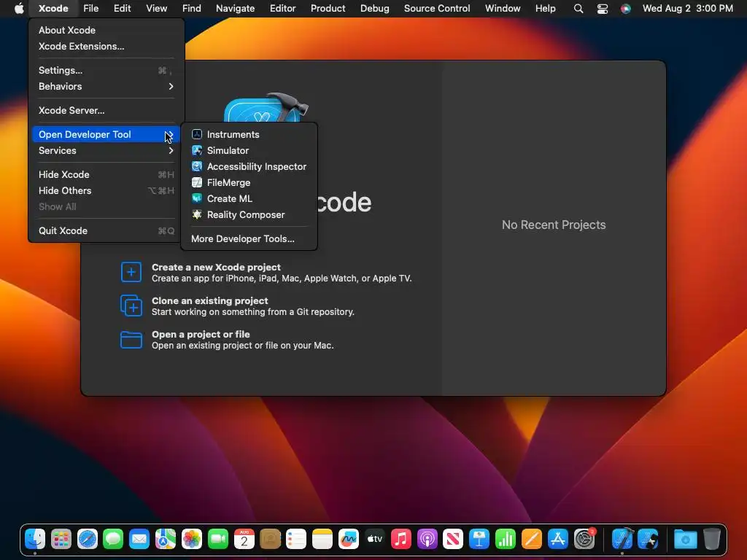Open Xcode Extensions… menu item
The height and width of the screenshot is (560, 747).
[106, 46]
